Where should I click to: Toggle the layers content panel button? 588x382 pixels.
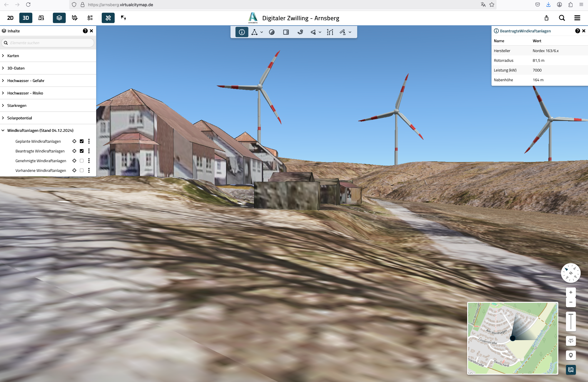(59, 18)
